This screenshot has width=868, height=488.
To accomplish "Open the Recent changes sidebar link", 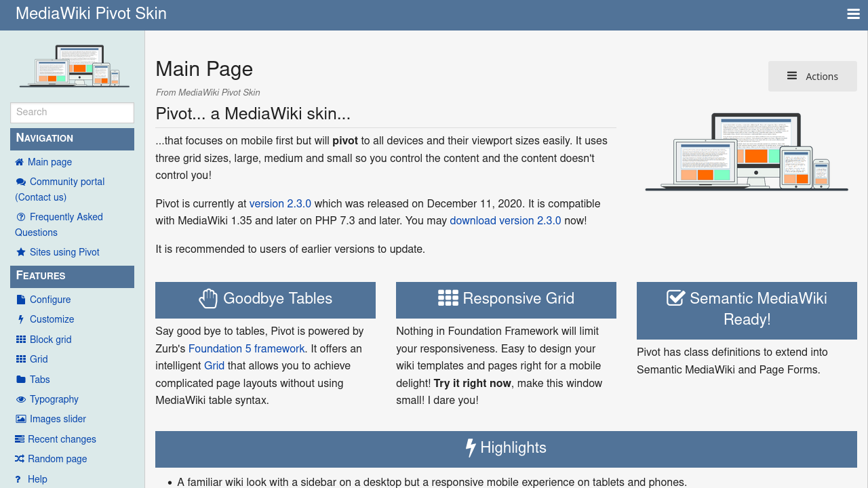I will pyautogui.click(x=62, y=439).
